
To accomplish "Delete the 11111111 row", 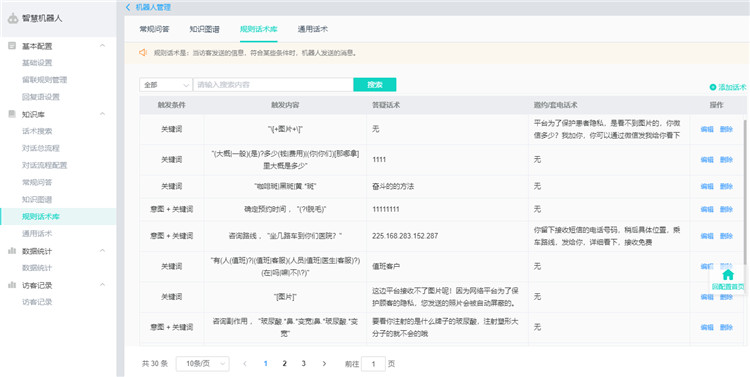I will tap(726, 209).
